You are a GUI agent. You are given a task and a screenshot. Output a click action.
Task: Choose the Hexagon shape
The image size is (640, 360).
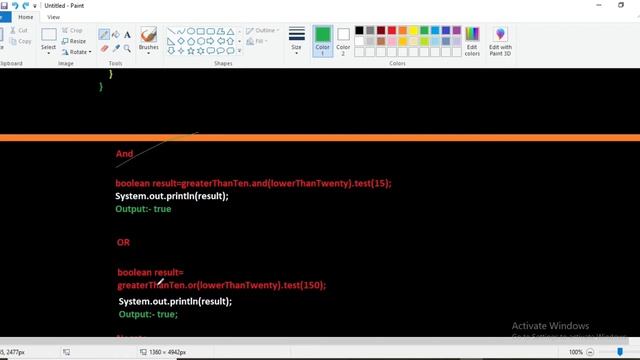tap(200, 41)
